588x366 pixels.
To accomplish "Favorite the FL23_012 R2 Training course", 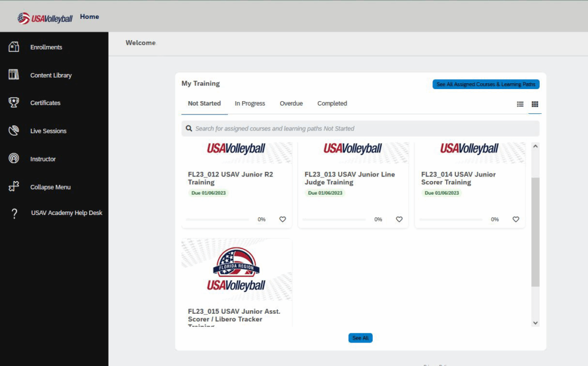I will tap(283, 219).
